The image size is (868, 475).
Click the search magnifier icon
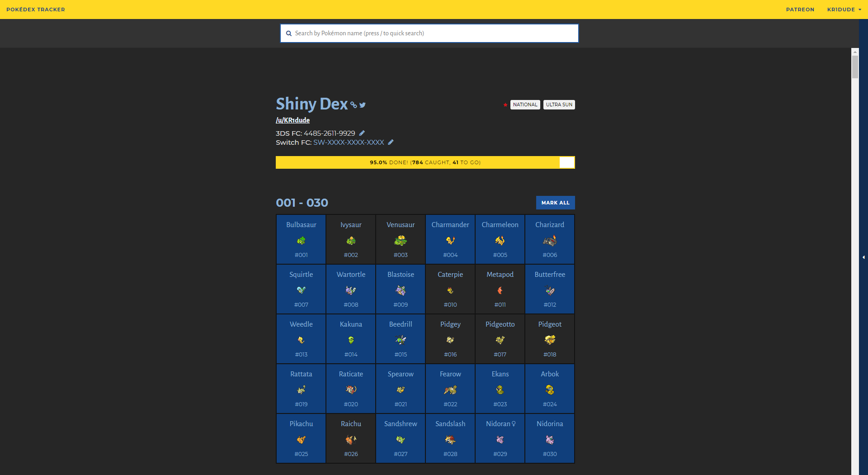point(289,33)
